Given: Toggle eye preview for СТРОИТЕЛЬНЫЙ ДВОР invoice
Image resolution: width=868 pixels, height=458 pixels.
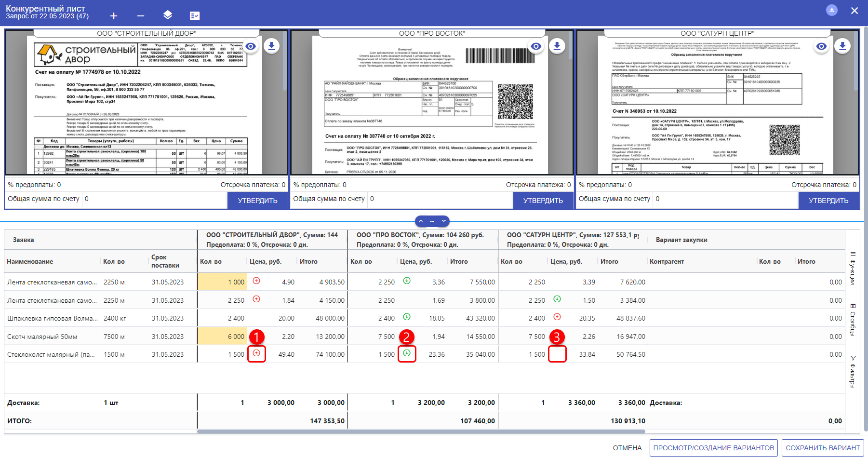Looking at the screenshot, I should 251,46.
